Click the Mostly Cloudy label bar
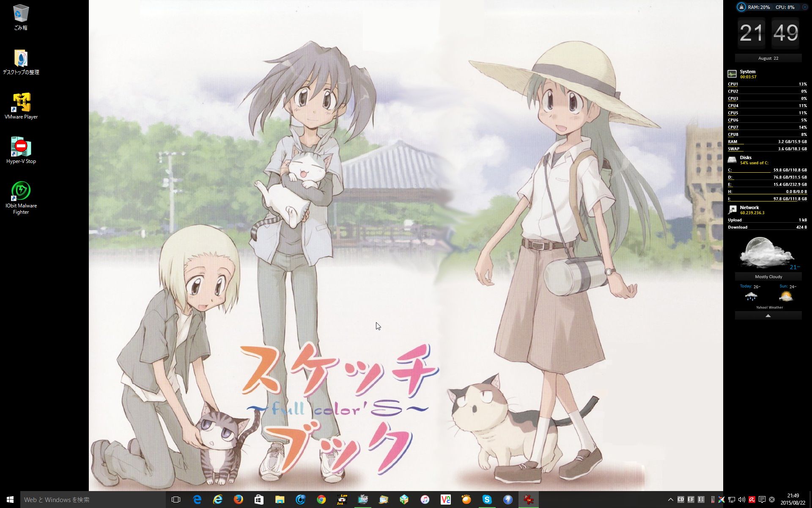812x508 pixels. tap(768, 277)
